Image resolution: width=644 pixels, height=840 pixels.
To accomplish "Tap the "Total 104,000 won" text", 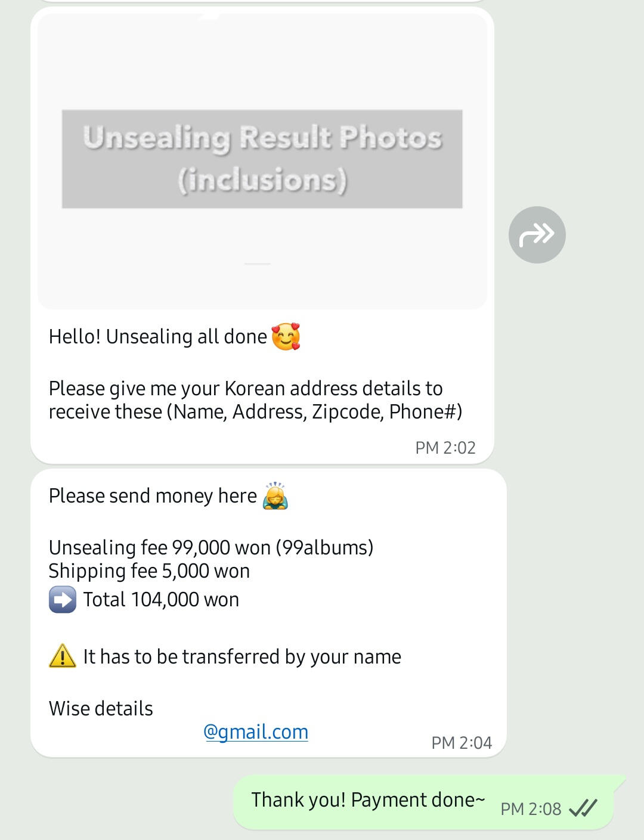I will click(161, 600).
